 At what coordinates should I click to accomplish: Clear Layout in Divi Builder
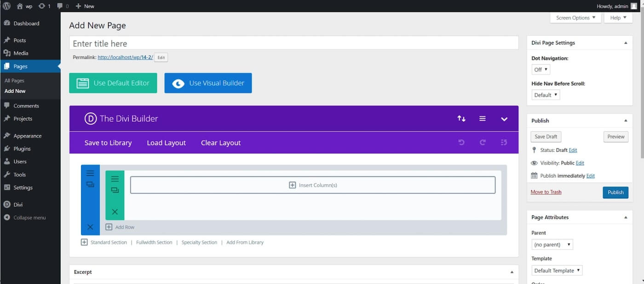pos(221,143)
